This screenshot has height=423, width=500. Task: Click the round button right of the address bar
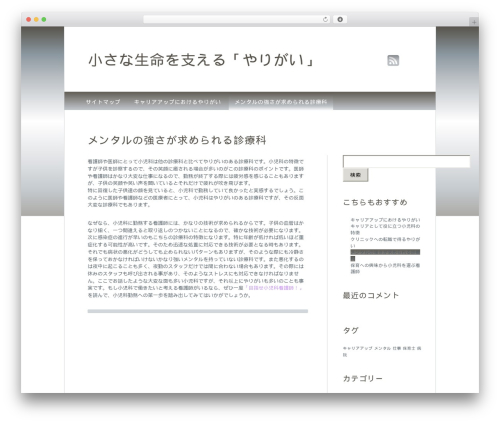coord(340,19)
